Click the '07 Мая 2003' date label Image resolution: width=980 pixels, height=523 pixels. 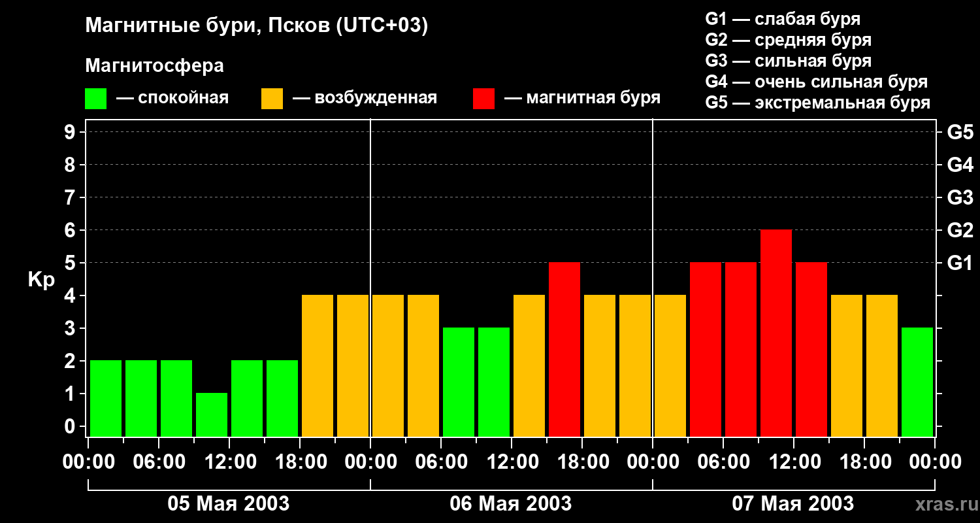coord(792,503)
